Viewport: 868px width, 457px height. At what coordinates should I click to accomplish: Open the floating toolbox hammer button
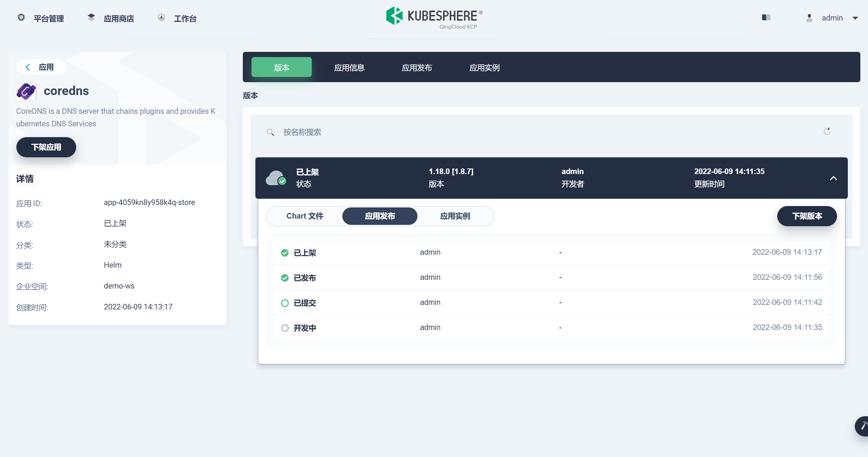pyautogui.click(x=862, y=426)
